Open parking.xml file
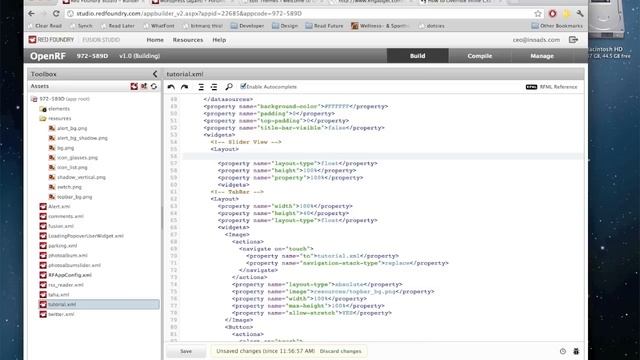Viewport: 640px width, 360px height. (x=58, y=246)
